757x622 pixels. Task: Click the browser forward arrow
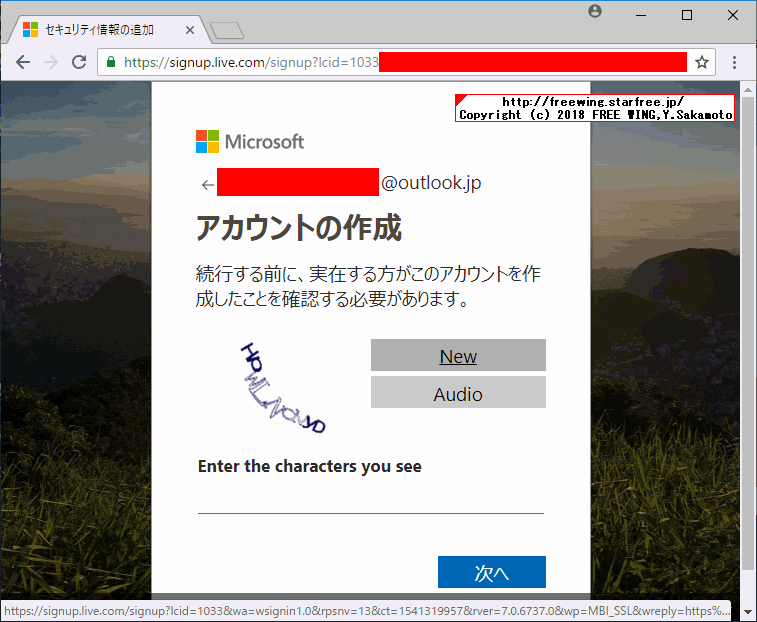(51, 62)
